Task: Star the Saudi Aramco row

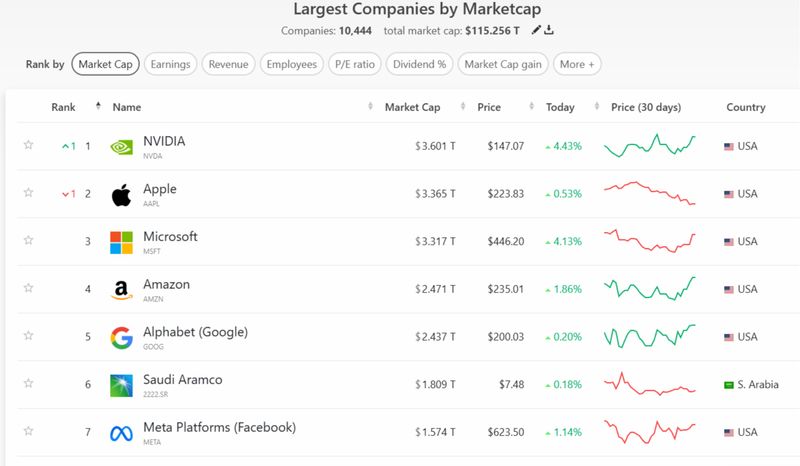Action: (29, 385)
